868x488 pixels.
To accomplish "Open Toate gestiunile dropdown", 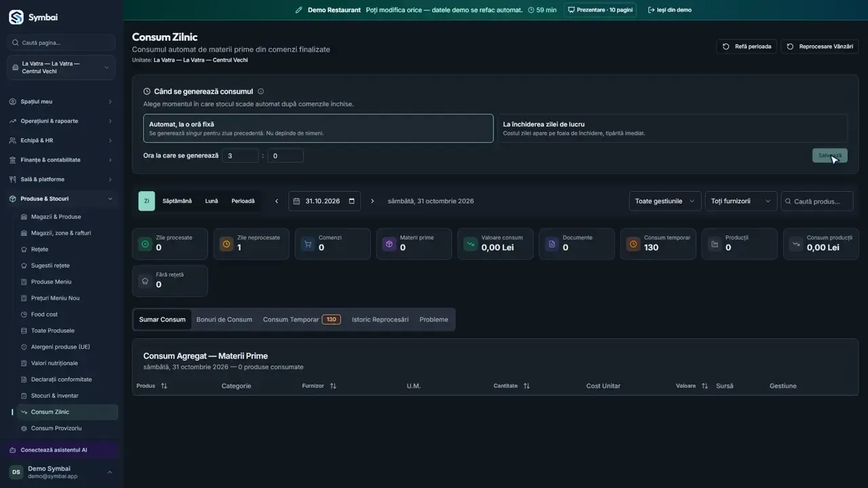I will (x=665, y=201).
